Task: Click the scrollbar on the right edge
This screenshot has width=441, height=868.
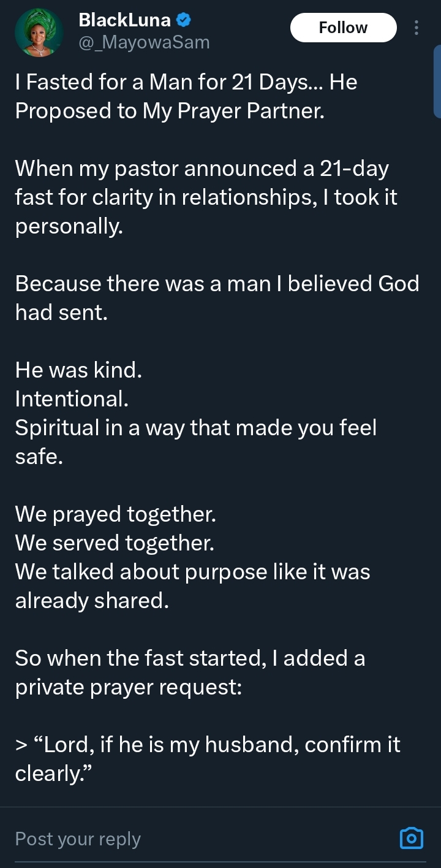Action: (437, 80)
